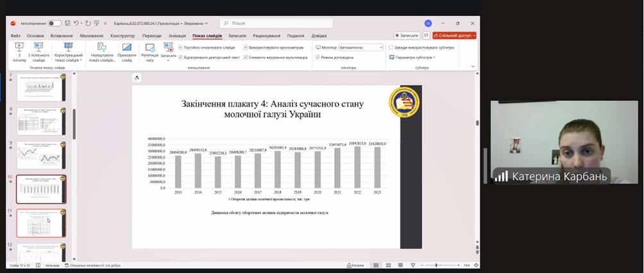Image resolution: width=644 pixels, height=273 pixels.
Task: Switch to Slide Sorter view in status bar
Action: tap(387, 265)
